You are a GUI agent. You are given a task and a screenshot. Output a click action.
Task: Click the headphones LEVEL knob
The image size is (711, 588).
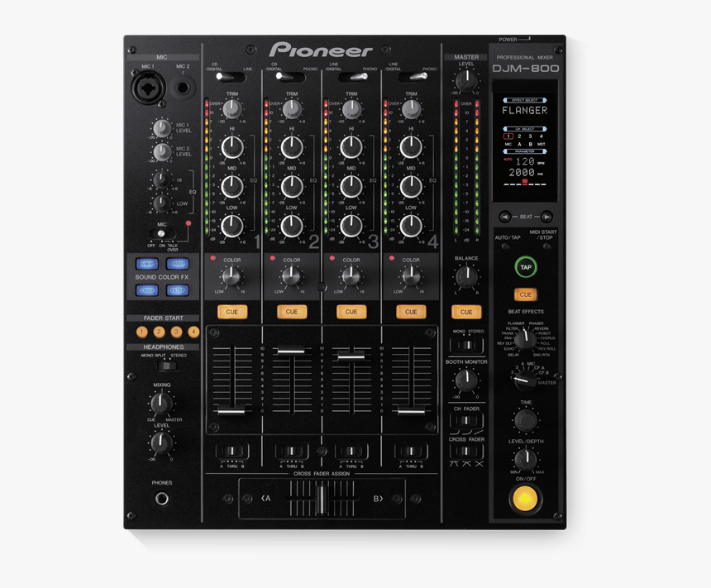pos(161,442)
